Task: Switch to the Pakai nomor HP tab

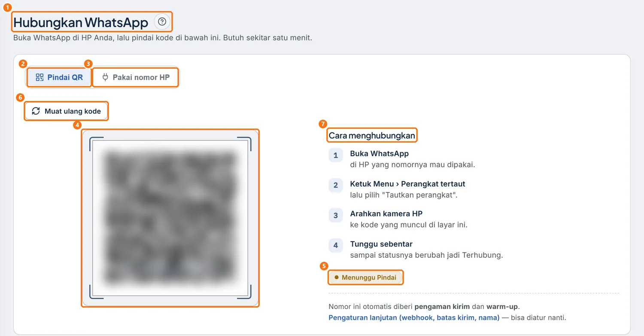Action: coord(136,77)
